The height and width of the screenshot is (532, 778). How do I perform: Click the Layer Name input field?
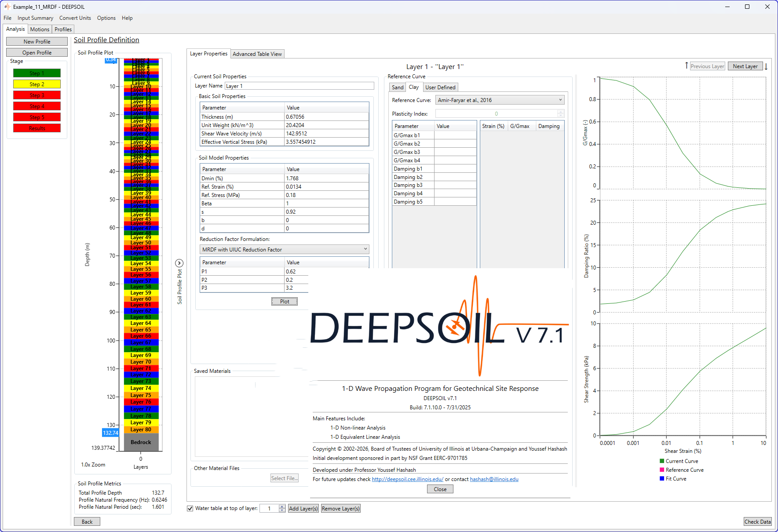(x=299, y=86)
